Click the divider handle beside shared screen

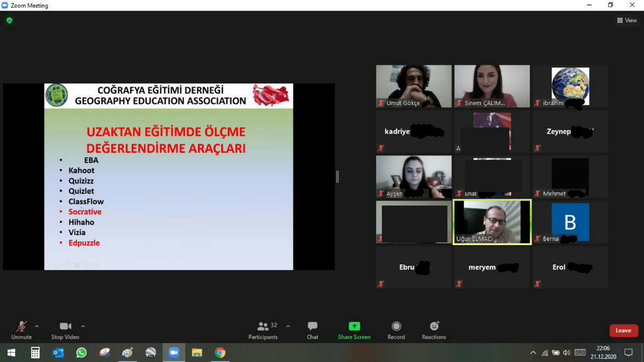point(338,176)
